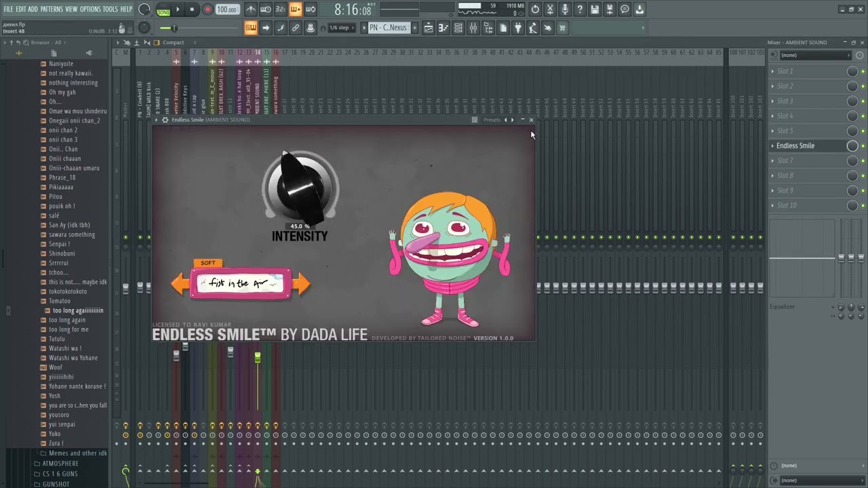Click the microphone recording icon
The height and width of the screenshot is (488, 868).
(x=565, y=9)
